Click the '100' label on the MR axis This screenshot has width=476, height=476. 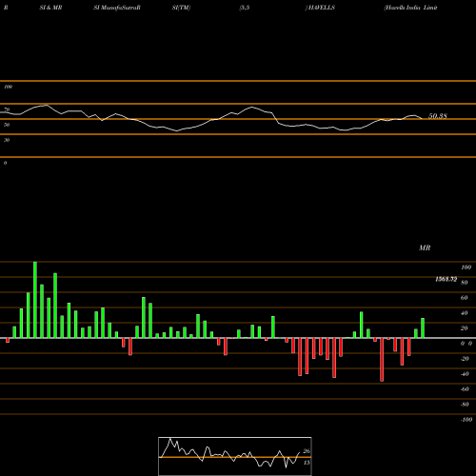(x=466, y=268)
